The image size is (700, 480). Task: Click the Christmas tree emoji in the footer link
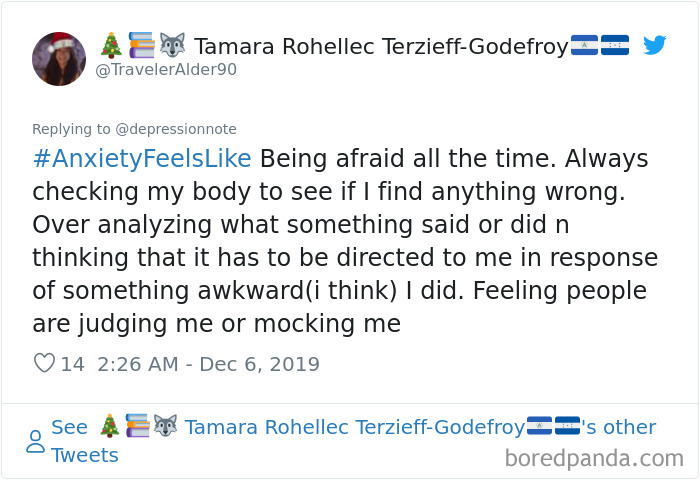(x=110, y=428)
